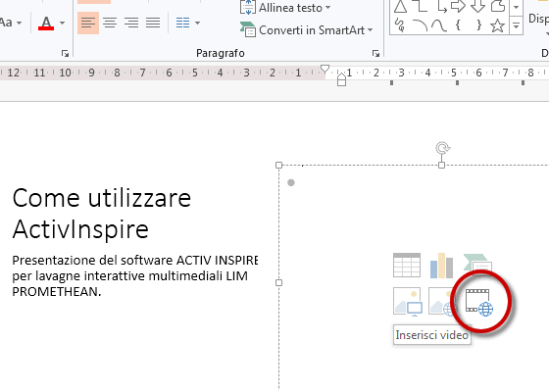Viewport: 549px width, 392px height.
Task: Select the scribble freeform shape
Action: point(400,25)
